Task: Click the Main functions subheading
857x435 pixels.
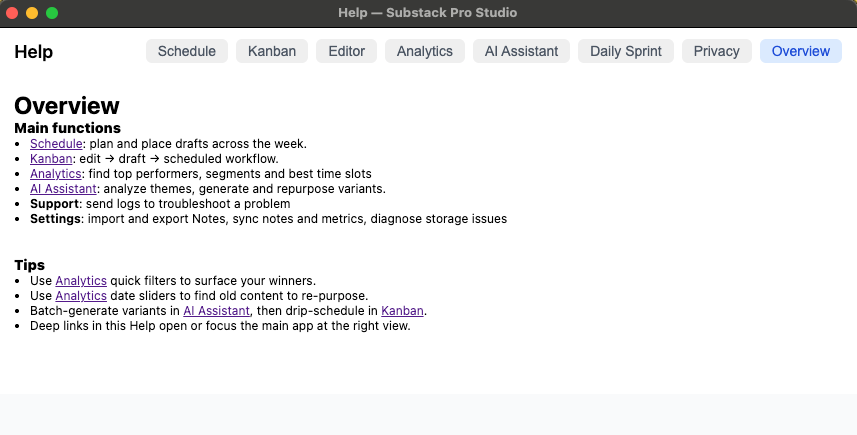Action: (67, 128)
